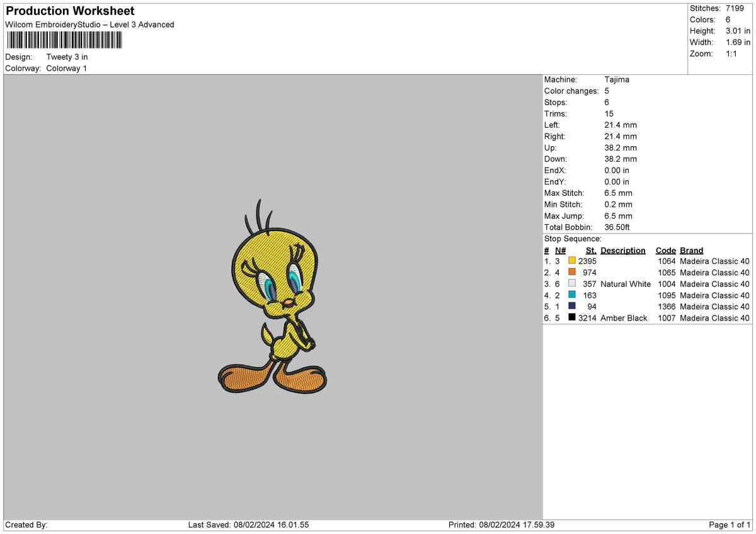The height and width of the screenshot is (534, 756).
Task: Click the Width value 1.69 in
Action: [x=738, y=42]
